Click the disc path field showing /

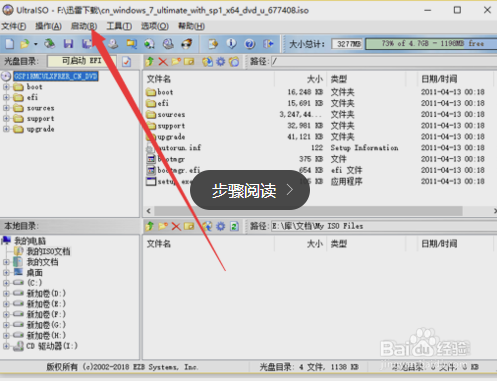tap(383, 62)
